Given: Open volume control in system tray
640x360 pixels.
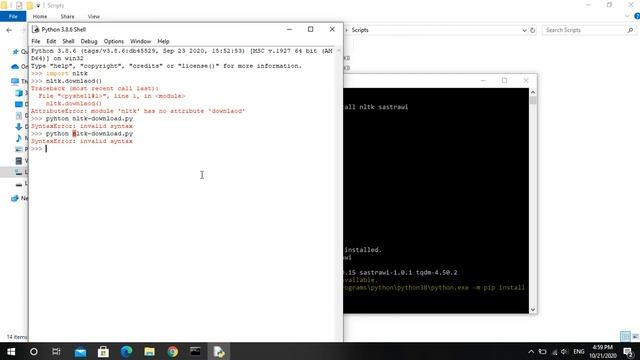Looking at the screenshot, I should click(565, 351).
